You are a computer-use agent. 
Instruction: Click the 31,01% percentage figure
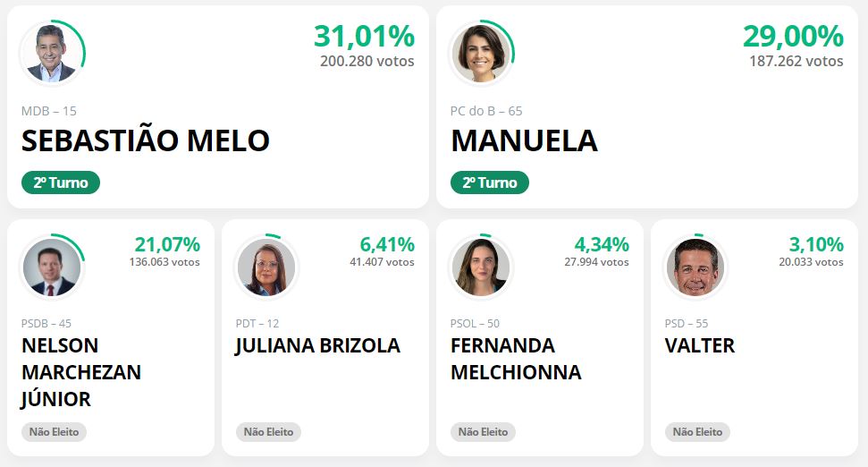pos(364,37)
